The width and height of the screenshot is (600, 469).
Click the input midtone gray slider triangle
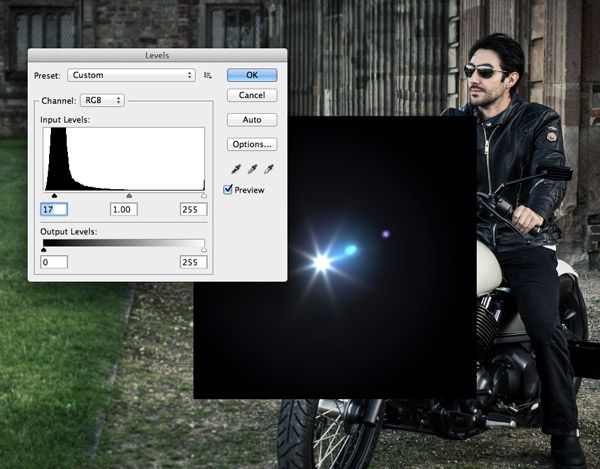(x=128, y=196)
